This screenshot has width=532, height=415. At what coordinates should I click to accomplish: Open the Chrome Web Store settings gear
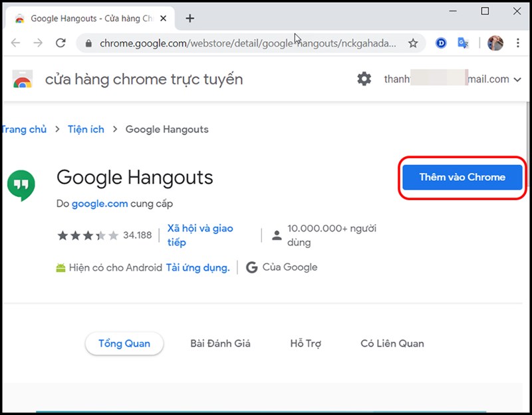coord(364,78)
